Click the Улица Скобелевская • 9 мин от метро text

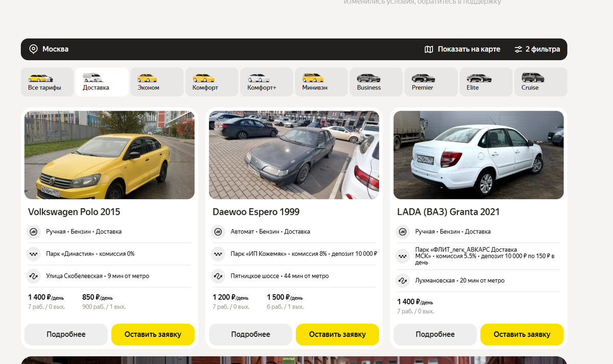98,276
